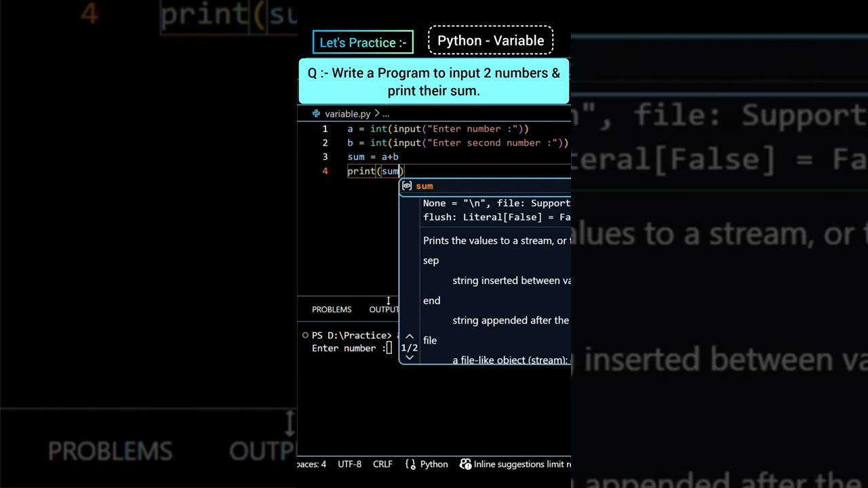Click line number 4 in the gutter
This screenshot has height=488, width=868.
[x=325, y=171]
